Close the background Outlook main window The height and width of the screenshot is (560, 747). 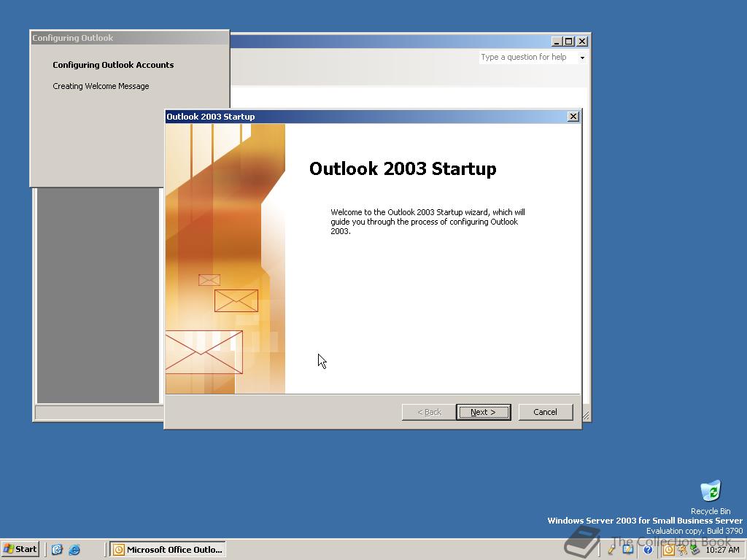(582, 42)
